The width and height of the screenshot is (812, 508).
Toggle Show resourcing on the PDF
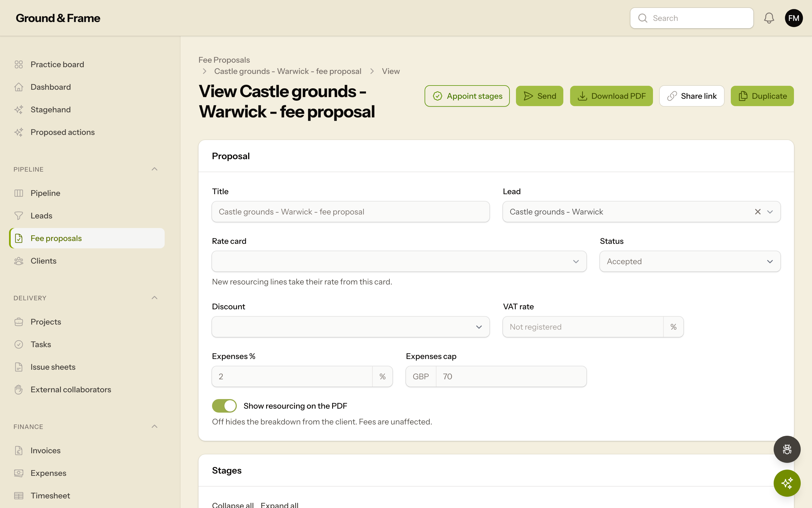pyautogui.click(x=224, y=406)
